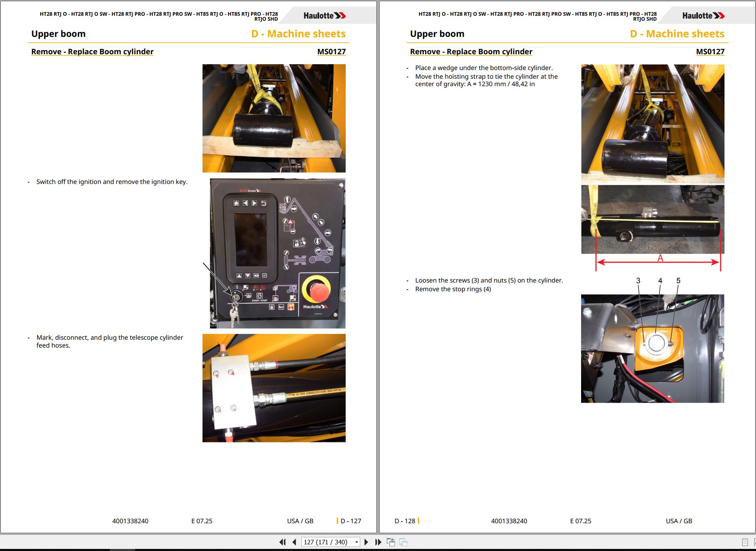Image resolution: width=756 pixels, height=551 pixels.
Task: Switch to single page layout view
Action: coord(745,542)
